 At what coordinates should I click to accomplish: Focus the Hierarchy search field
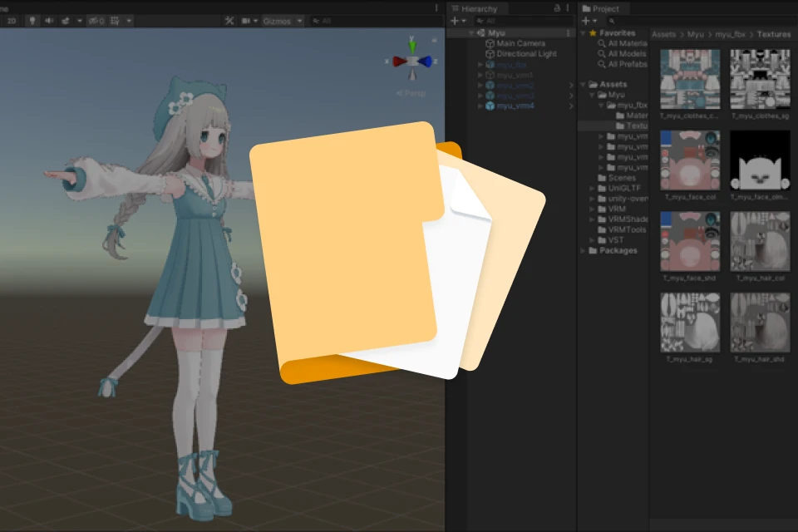[x=523, y=21]
